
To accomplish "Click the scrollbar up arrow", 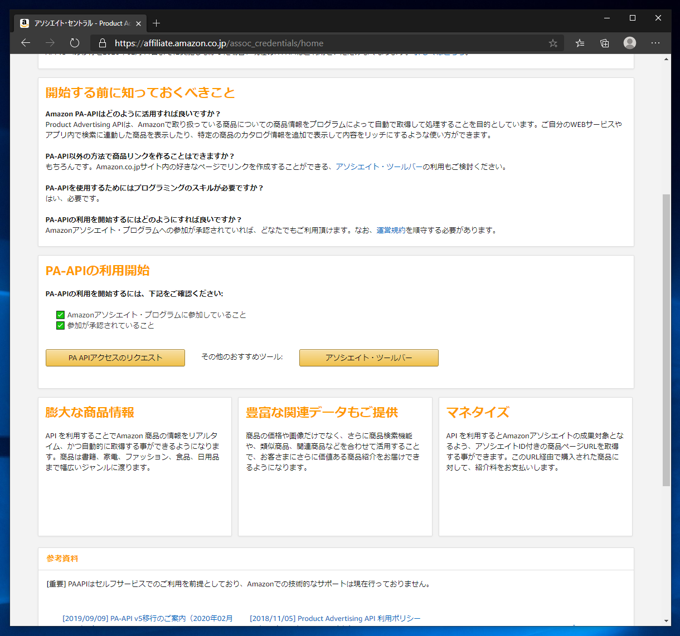I will tap(666, 59).
